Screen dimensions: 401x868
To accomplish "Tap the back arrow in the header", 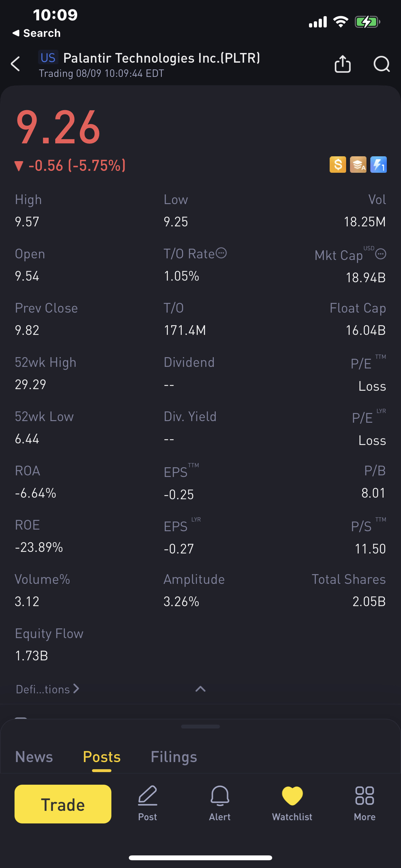I will pos(15,64).
